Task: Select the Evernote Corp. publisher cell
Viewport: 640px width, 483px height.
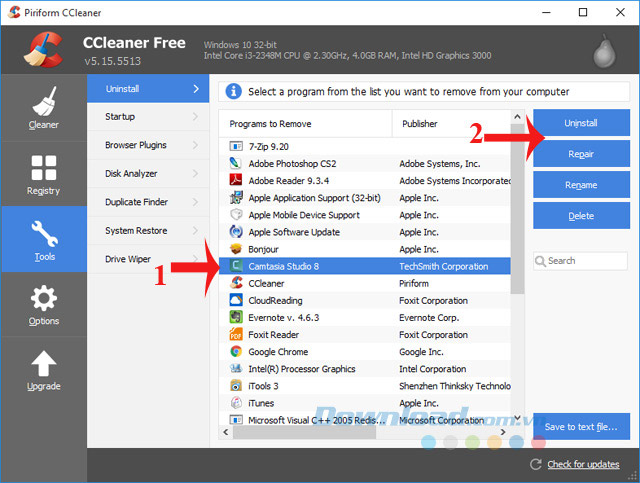Action: click(x=429, y=317)
